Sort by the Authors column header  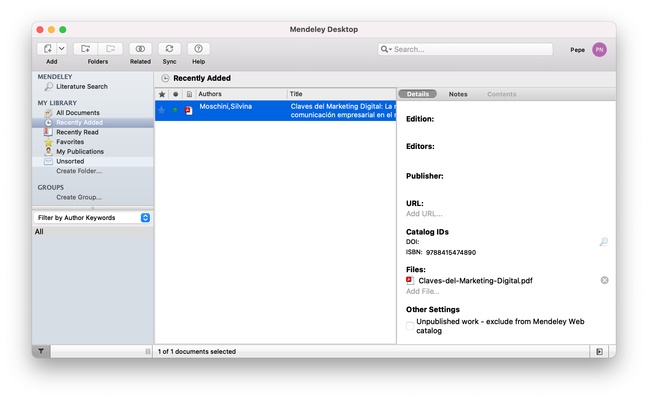tap(241, 94)
